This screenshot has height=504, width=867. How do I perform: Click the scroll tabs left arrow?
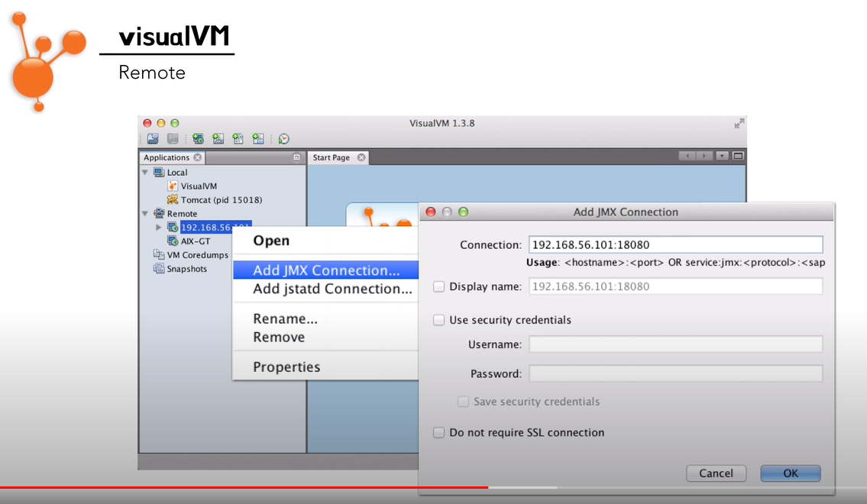tap(687, 156)
